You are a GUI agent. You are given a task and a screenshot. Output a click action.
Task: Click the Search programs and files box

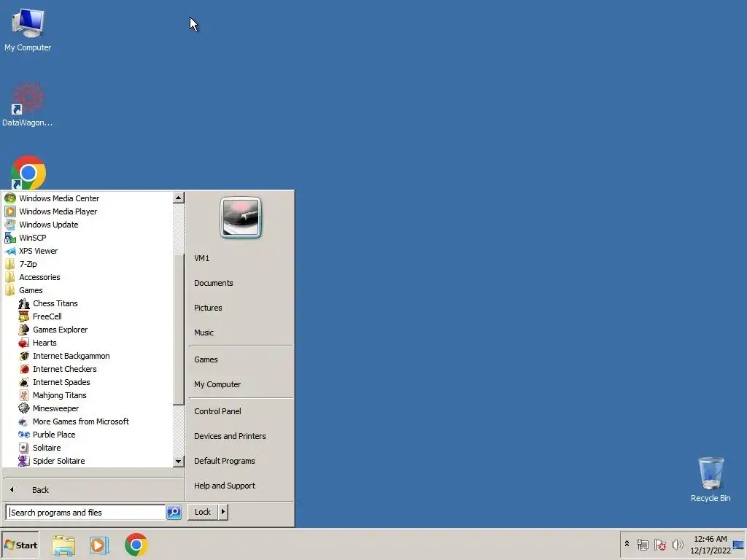coord(86,513)
